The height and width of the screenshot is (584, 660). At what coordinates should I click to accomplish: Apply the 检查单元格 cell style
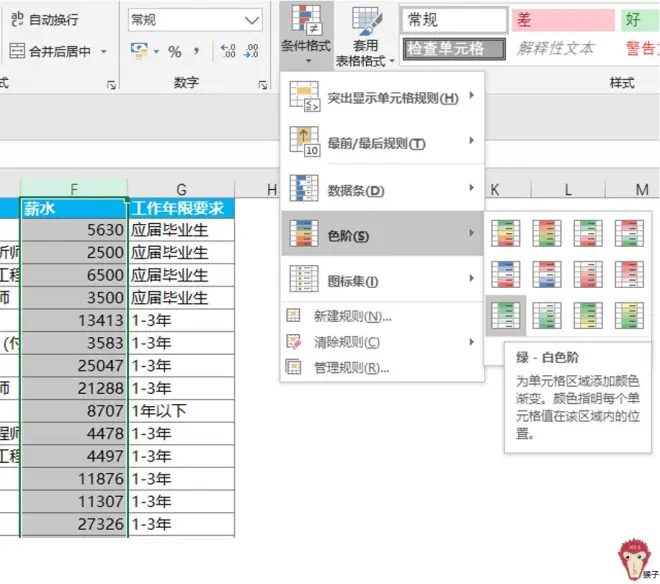454,49
